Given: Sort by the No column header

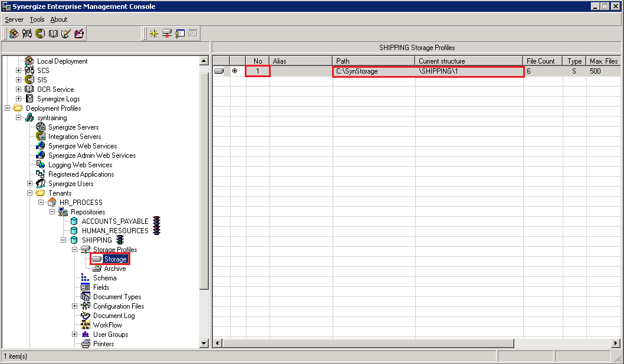Looking at the screenshot, I should click(x=258, y=61).
